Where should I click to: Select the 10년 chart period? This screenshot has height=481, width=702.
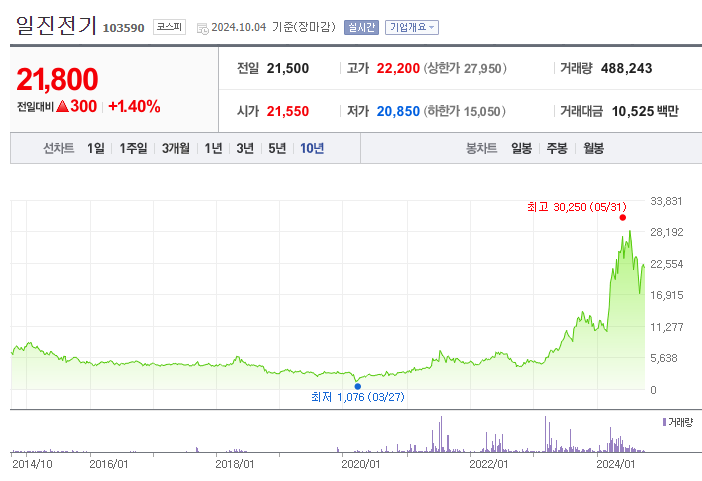coord(312,148)
